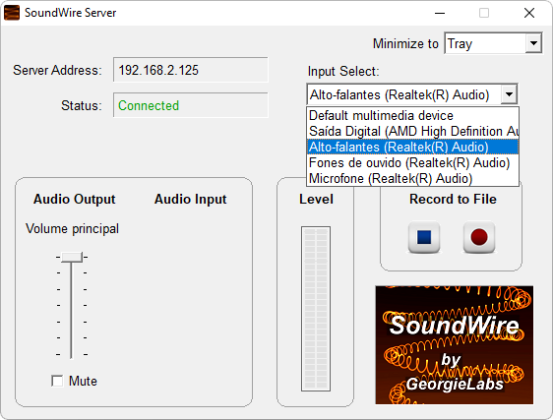The image size is (553, 420).
Task: Click the Volume principal slider thumb
Action: pyautogui.click(x=72, y=257)
